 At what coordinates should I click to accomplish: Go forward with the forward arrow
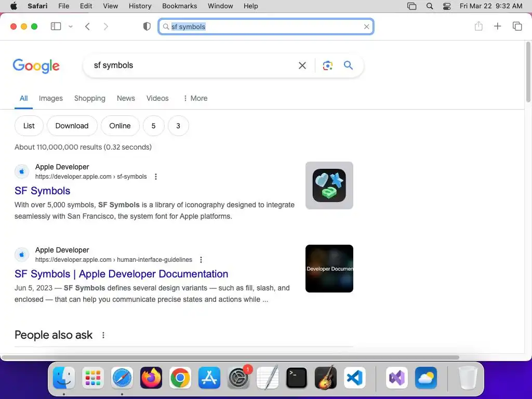(106, 26)
